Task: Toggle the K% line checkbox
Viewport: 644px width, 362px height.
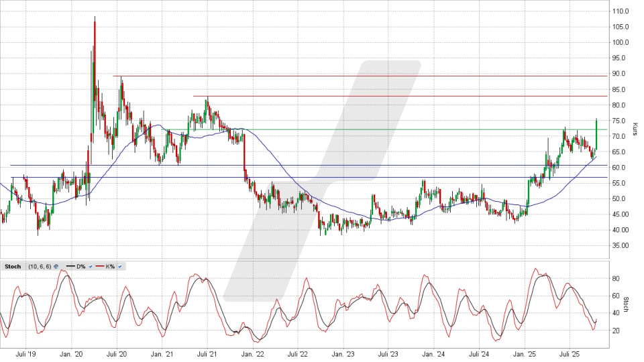Action: (x=120, y=267)
